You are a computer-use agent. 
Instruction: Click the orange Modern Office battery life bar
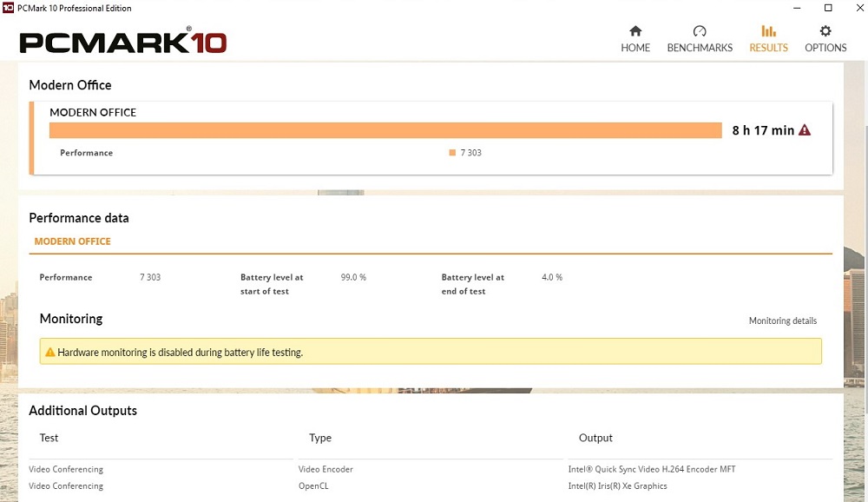pyautogui.click(x=385, y=130)
